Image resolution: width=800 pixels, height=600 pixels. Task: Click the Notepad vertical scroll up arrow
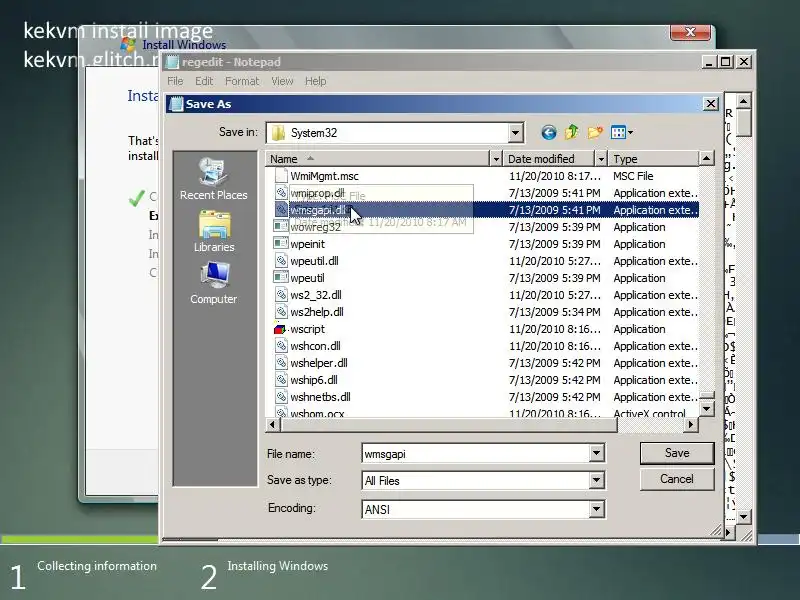click(x=743, y=101)
